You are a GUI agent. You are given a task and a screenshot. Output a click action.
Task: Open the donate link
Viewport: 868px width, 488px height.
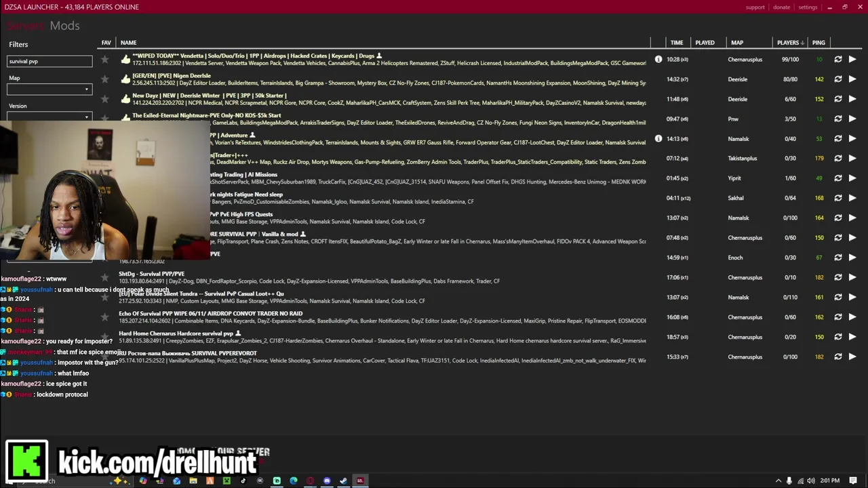781,7
